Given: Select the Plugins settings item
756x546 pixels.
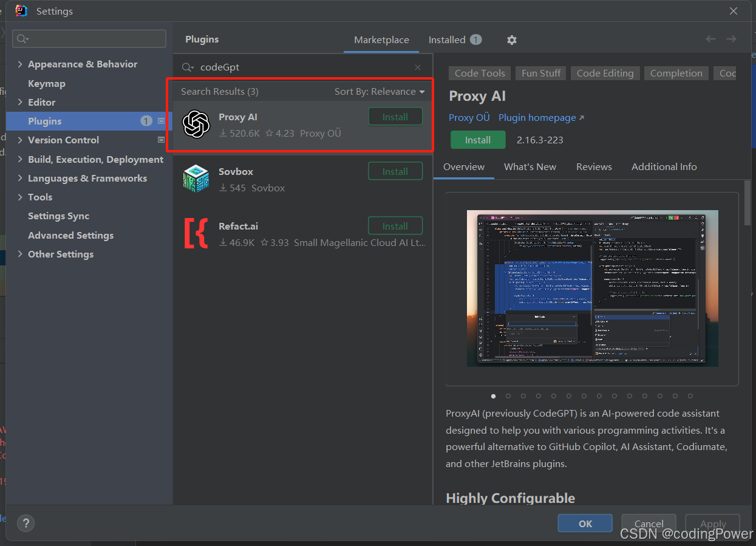Looking at the screenshot, I should coord(89,121).
